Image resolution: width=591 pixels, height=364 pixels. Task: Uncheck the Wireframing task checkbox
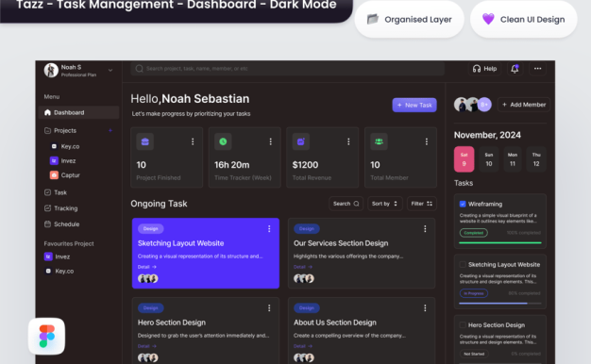pos(463,204)
